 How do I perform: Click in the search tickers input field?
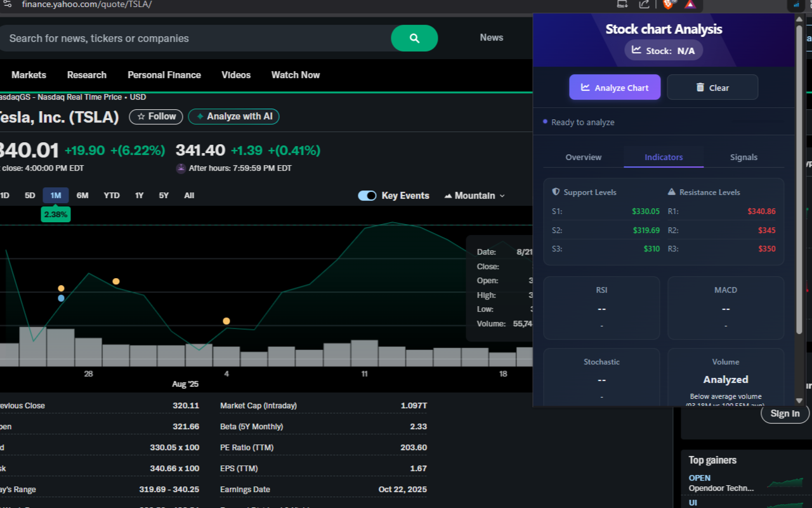(195, 38)
